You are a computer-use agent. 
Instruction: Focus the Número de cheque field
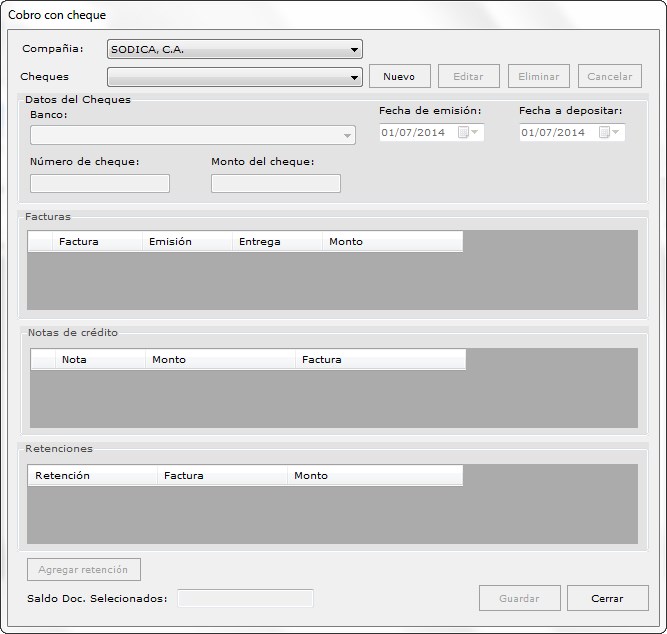point(100,183)
